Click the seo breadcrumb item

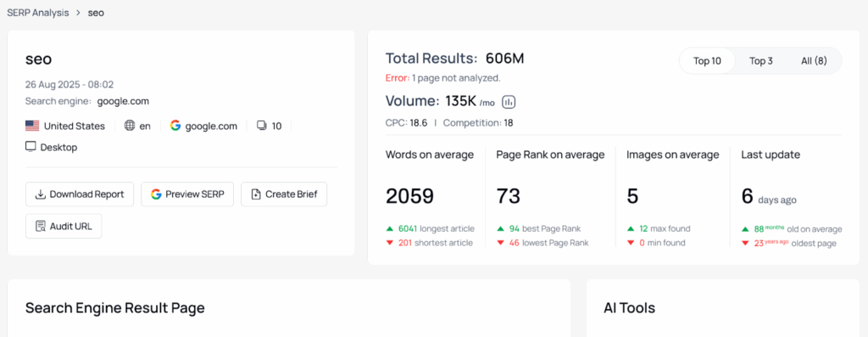(x=96, y=13)
